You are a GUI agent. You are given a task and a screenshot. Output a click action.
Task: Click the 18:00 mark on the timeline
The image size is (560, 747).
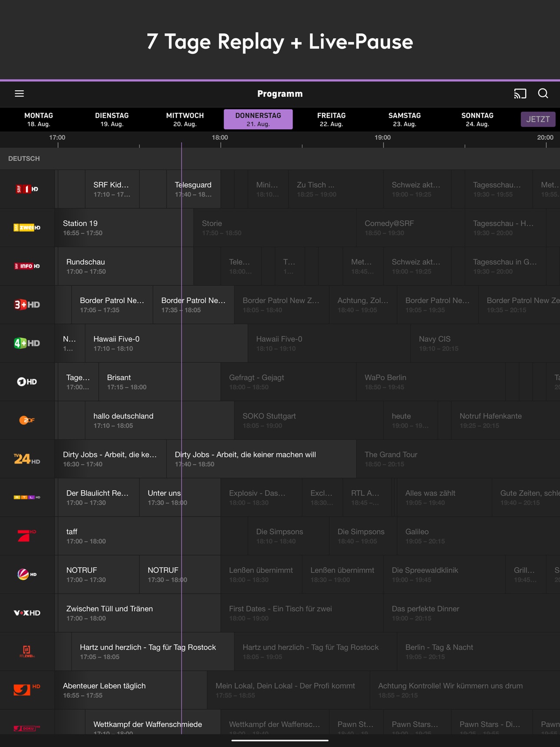click(x=220, y=138)
